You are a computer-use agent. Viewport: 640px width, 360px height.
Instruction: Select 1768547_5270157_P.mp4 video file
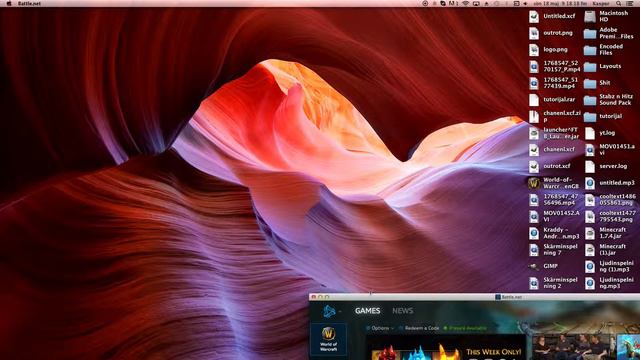click(554, 67)
